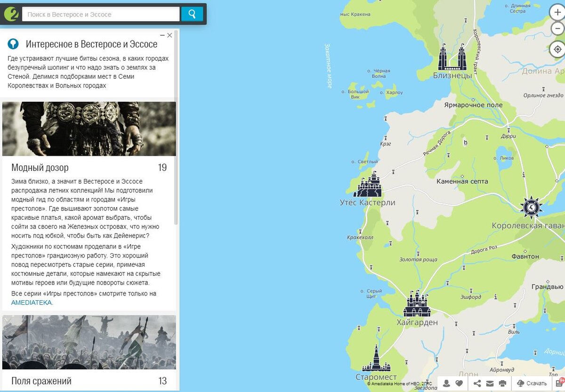This screenshot has height=392, width=565.
Task: Select the Старомест tower marker
Action: 376,358
